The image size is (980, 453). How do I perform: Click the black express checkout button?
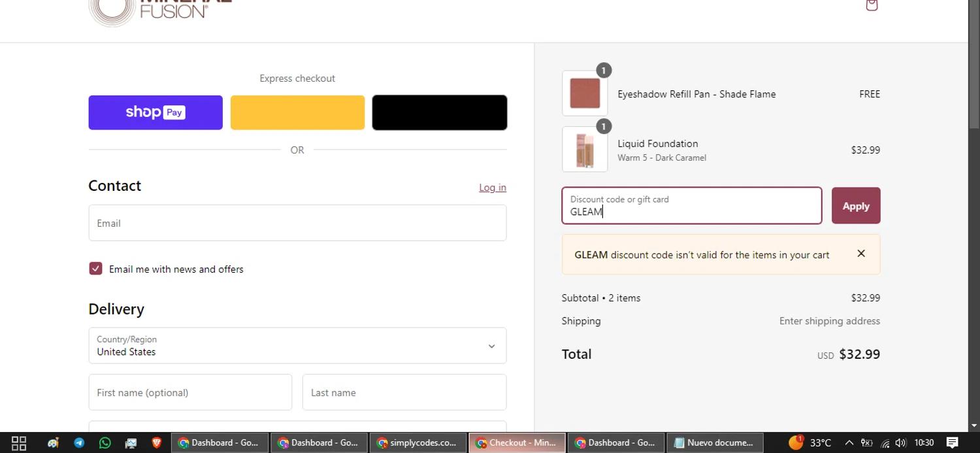[440, 112]
